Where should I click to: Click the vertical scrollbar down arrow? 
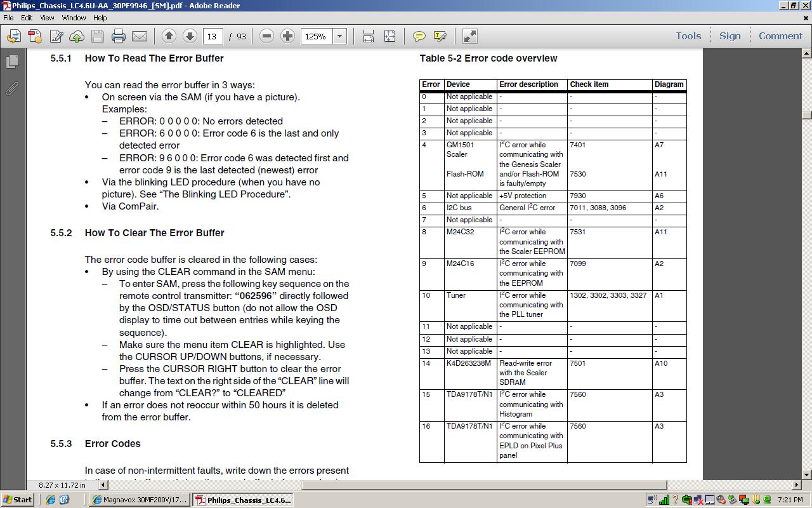pyautogui.click(x=807, y=474)
